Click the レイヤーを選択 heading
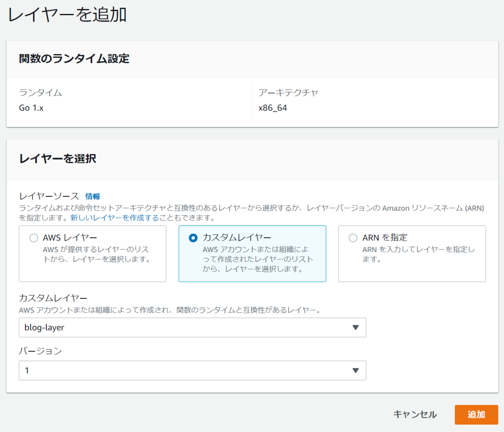The image size is (504, 432). [x=58, y=158]
